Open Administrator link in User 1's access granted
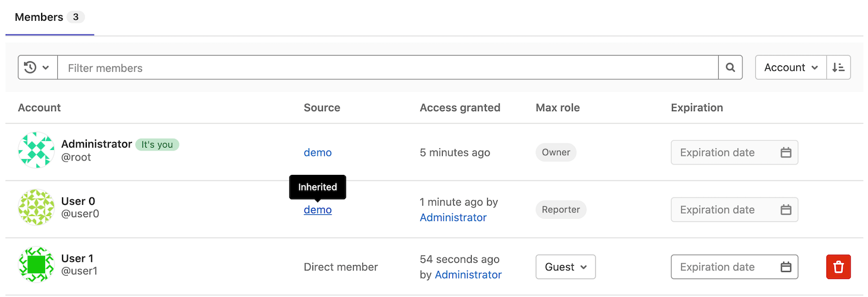This screenshot has height=297, width=868. click(468, 275)
